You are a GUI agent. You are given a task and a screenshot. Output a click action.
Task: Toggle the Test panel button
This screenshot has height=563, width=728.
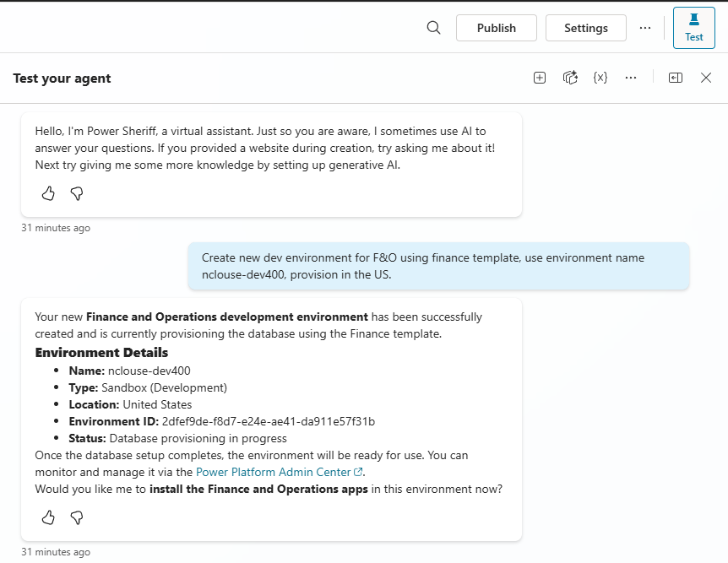(693, 28)
